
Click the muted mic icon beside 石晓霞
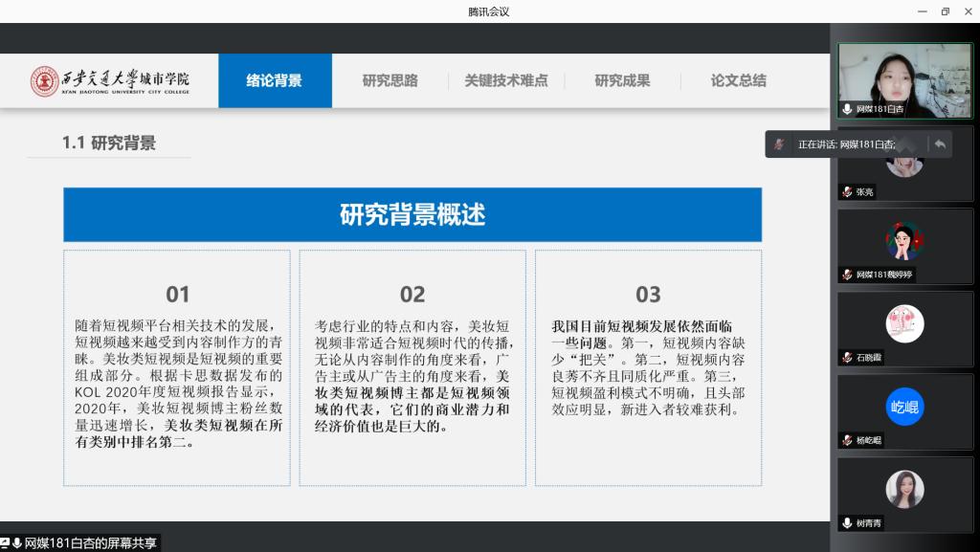[847, 357]
